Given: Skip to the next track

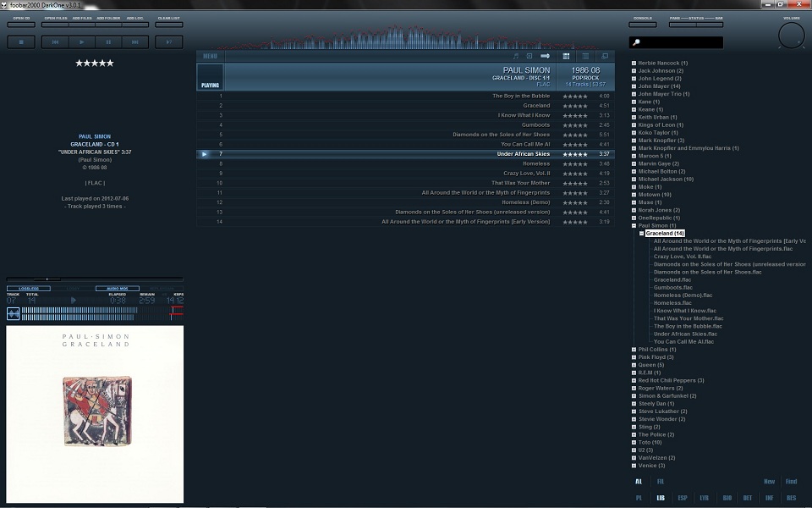Looking at the screenshot, I should [x=135, y=42].
